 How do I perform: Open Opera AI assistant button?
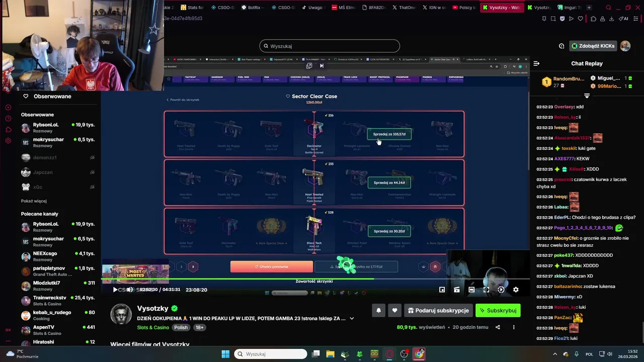coord(623,19)
